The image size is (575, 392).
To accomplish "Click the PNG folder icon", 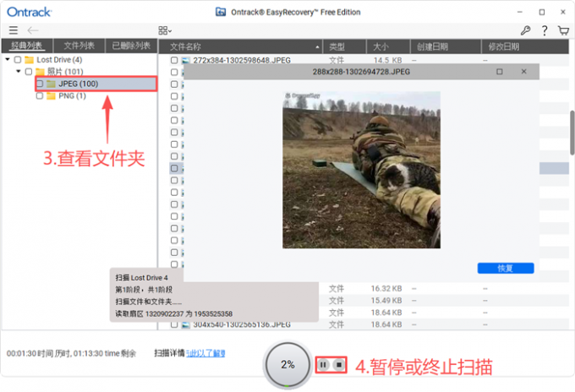I will tap(51, 96).
